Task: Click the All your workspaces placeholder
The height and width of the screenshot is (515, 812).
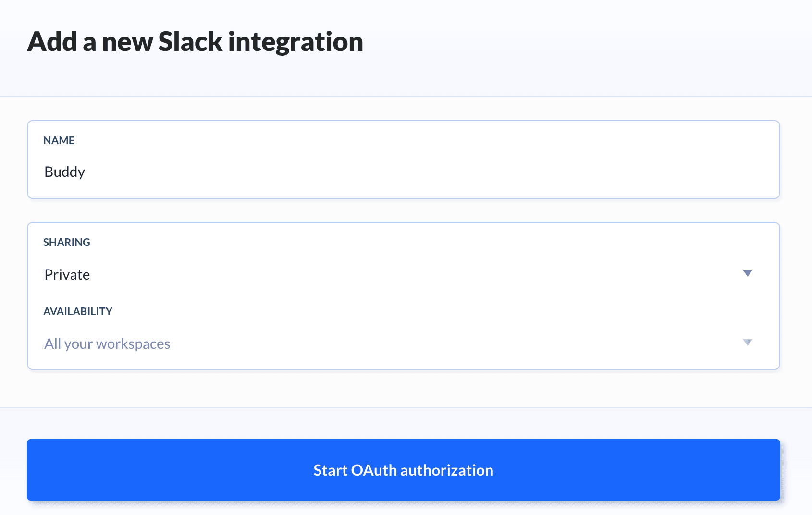Action: (x=107, y=344)
